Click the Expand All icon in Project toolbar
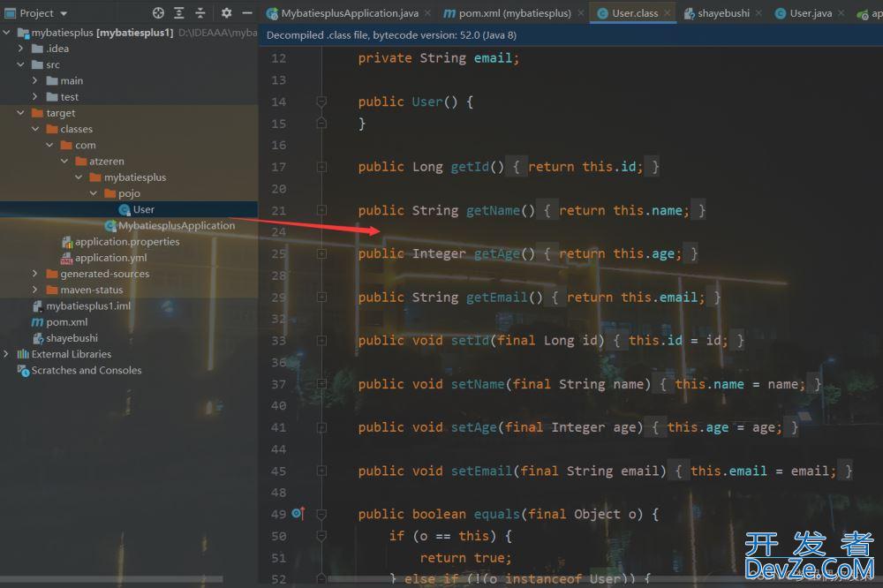 [179, 13]
